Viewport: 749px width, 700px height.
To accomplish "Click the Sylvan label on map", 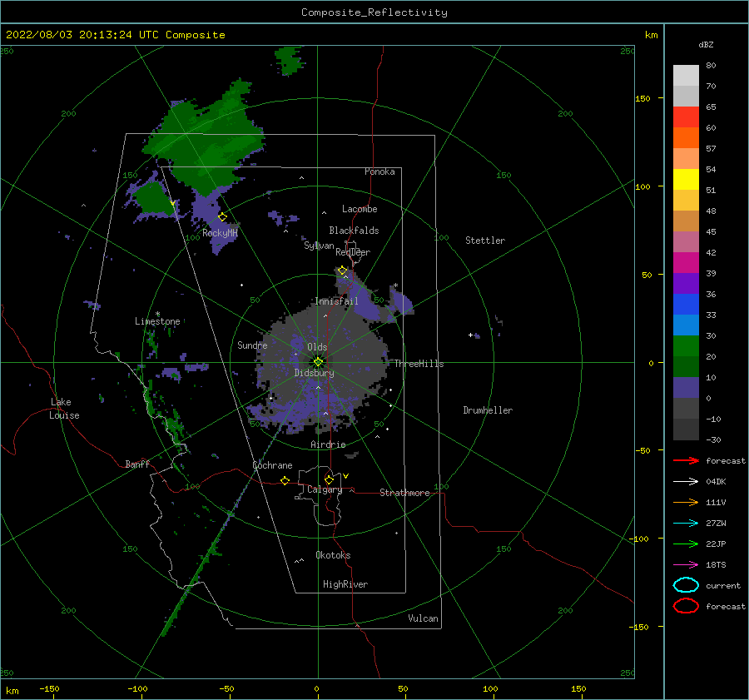I will [x=319, y=246].
